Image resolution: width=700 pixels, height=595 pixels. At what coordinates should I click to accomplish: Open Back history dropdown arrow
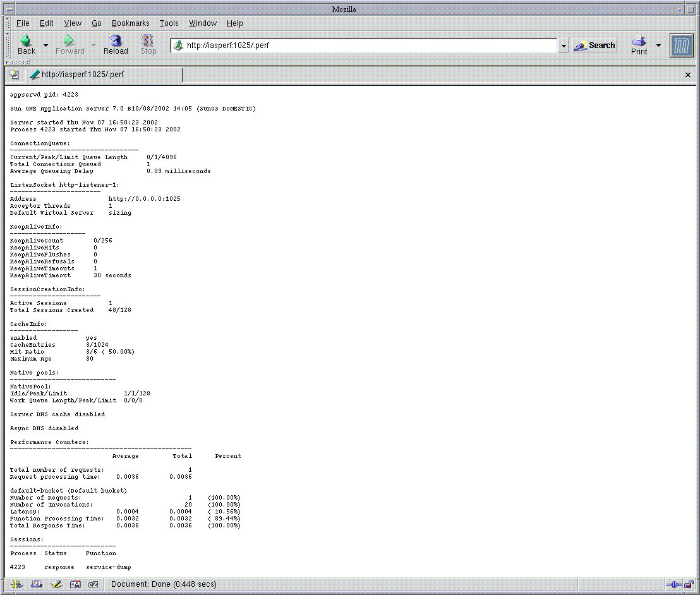[45, 45]
